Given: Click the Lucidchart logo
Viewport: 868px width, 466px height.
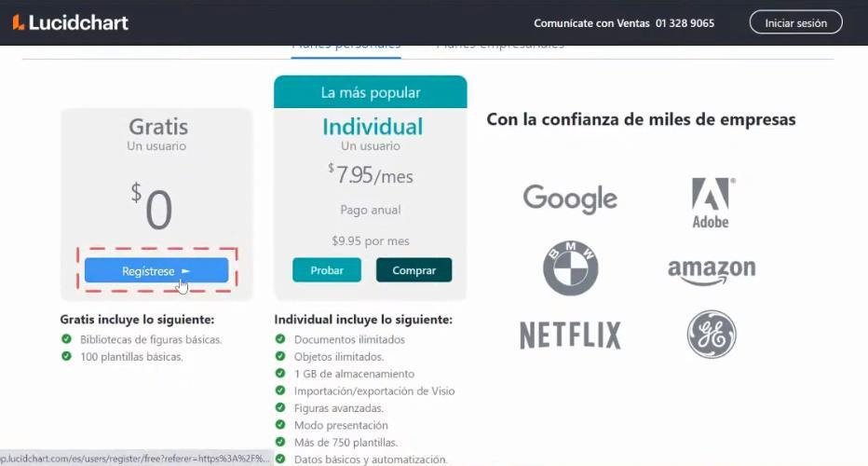Looking at the screenshot, I should 70,22.
